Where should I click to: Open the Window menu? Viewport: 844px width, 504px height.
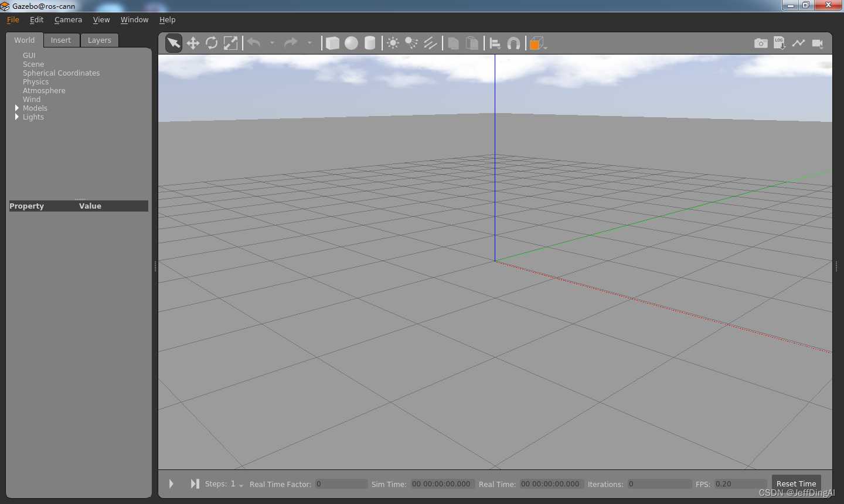(134, 19)
